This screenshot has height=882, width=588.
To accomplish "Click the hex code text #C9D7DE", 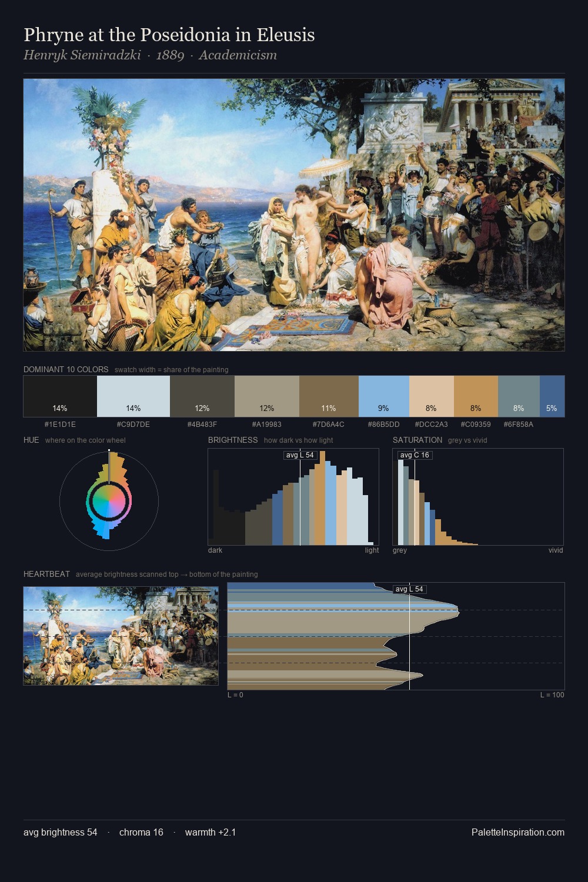I will 133,424.
